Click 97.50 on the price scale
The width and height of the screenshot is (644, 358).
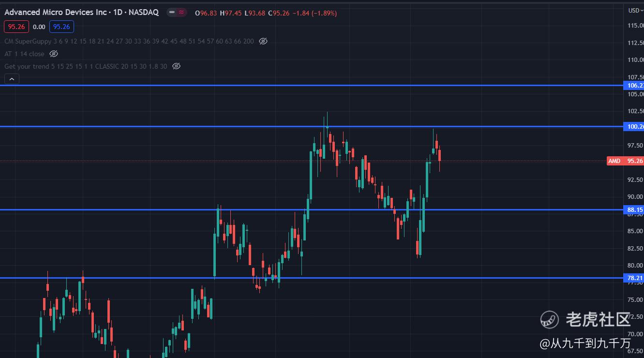[635, 146]
